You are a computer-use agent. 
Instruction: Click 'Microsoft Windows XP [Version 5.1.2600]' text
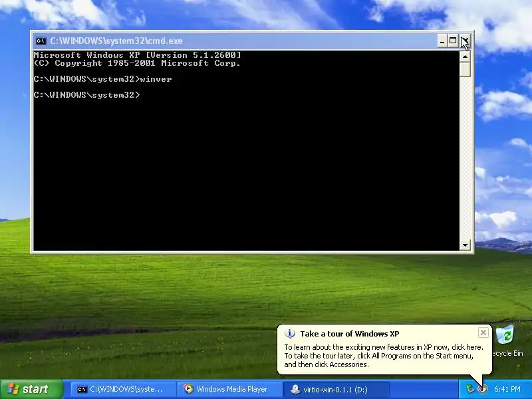[x=138, y=55]
